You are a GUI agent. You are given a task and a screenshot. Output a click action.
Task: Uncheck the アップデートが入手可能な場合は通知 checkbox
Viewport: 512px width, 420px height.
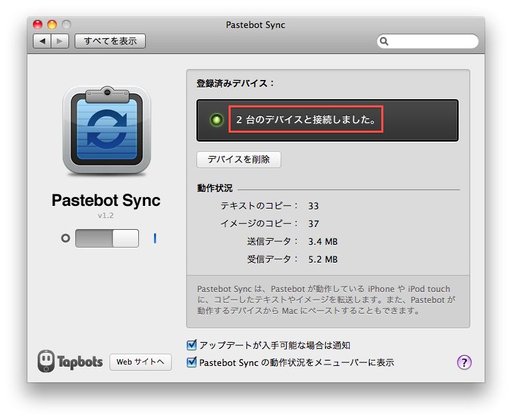[192, 345]
